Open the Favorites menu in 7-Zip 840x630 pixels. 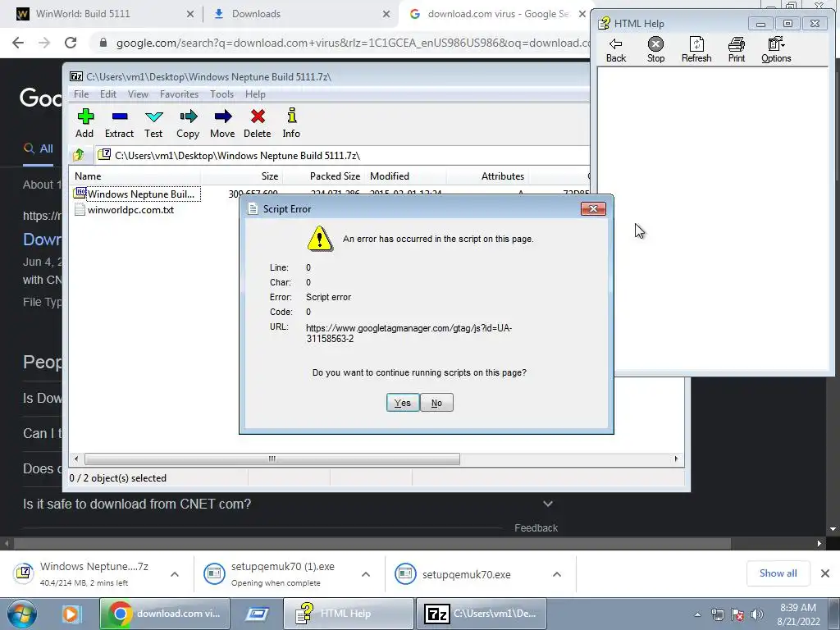pos(179,94)
